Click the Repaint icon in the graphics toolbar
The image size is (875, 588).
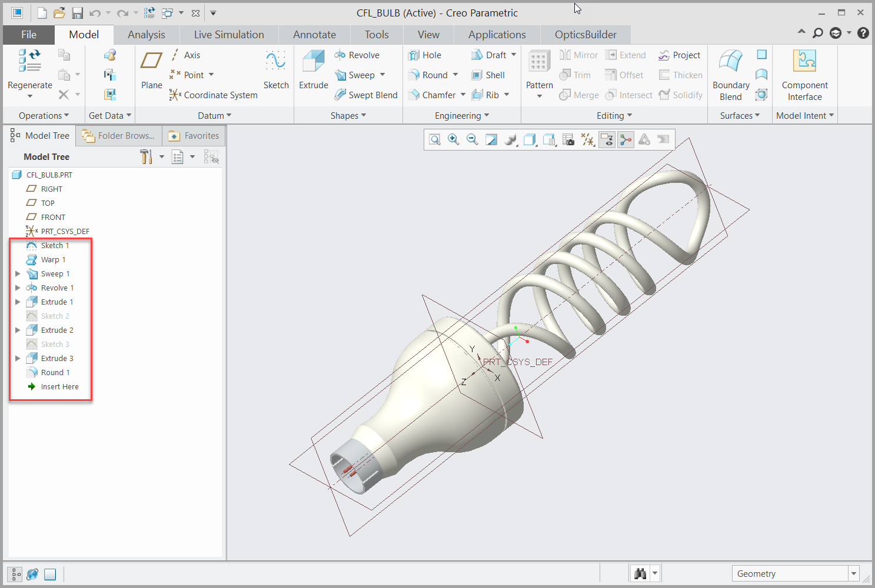click(x=491, y=139)
